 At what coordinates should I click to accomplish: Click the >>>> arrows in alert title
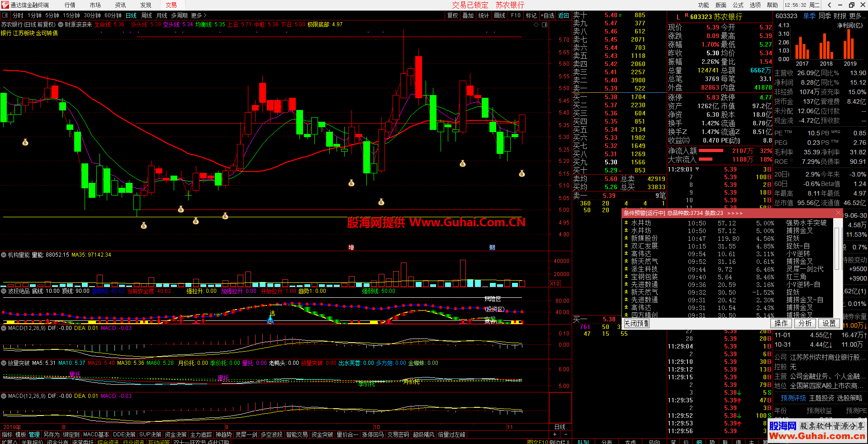click(735, 213)
